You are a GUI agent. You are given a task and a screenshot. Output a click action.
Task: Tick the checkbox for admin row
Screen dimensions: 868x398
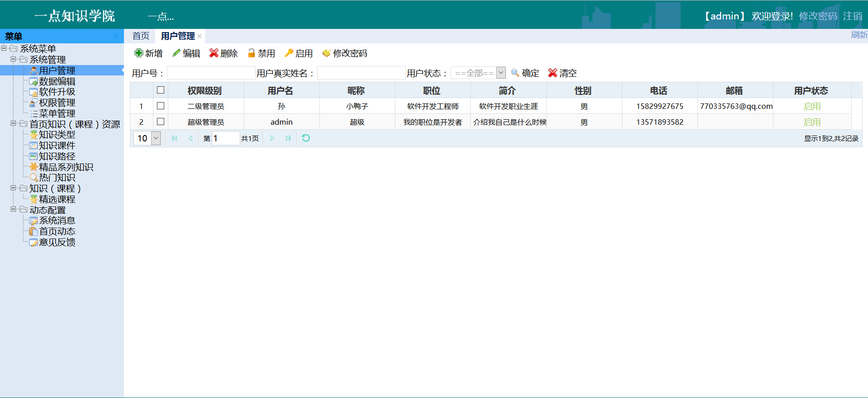click(x=161, y=122)
